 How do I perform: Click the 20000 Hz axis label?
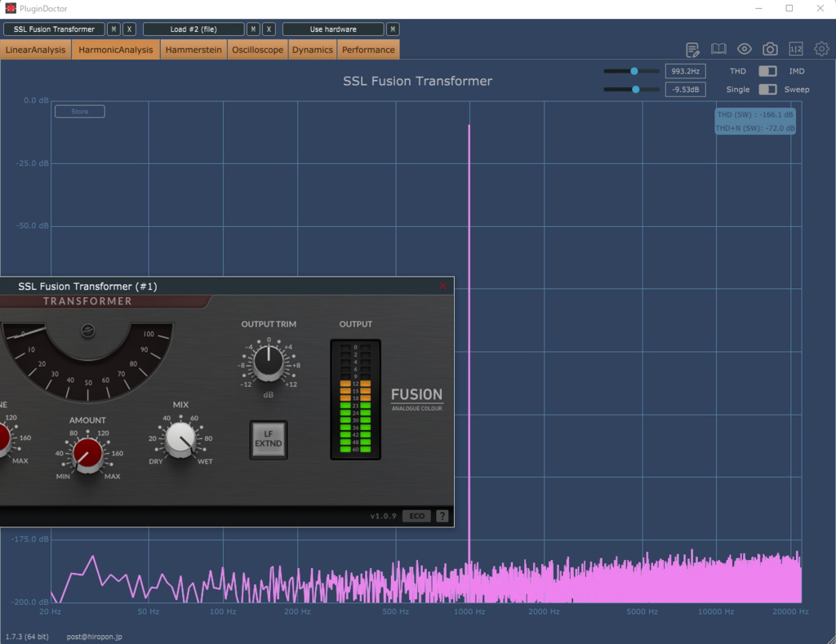click(790, 611)
